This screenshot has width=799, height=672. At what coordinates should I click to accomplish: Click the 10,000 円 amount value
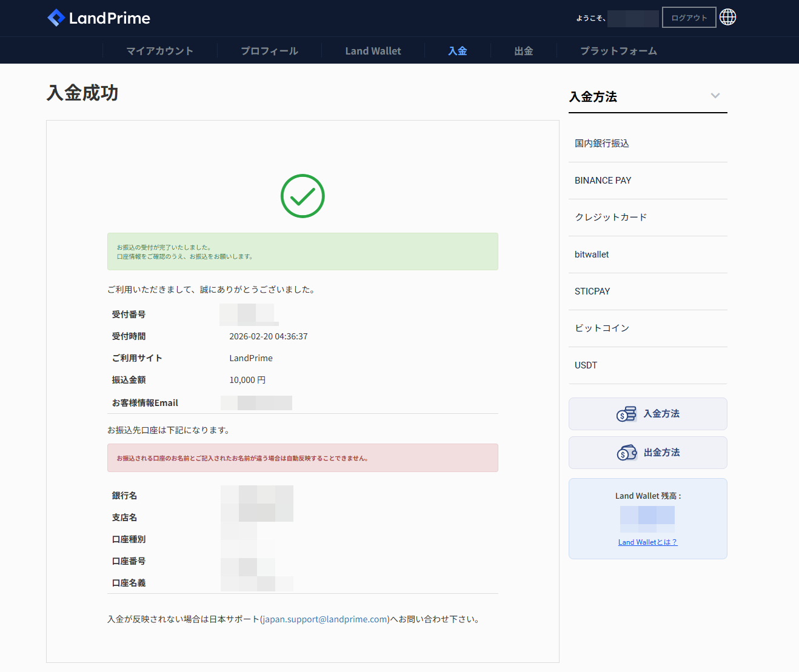coord(247,380)
